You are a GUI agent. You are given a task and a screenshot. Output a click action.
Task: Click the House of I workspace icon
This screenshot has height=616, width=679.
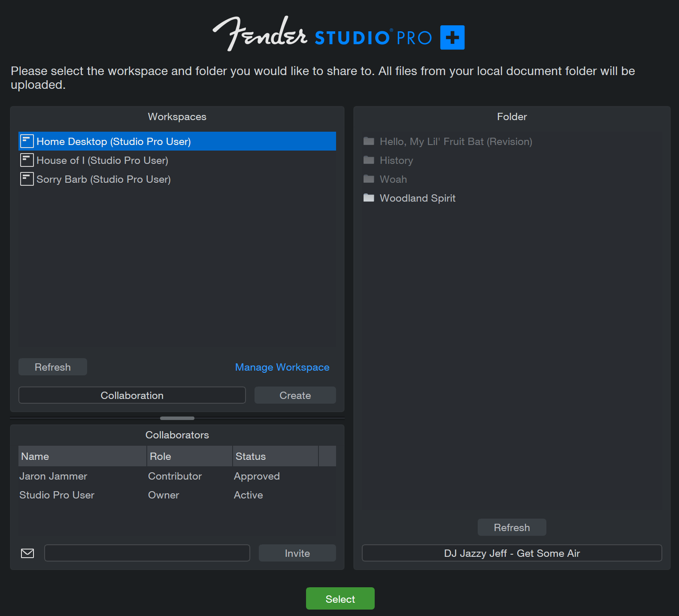coord(27,160)
